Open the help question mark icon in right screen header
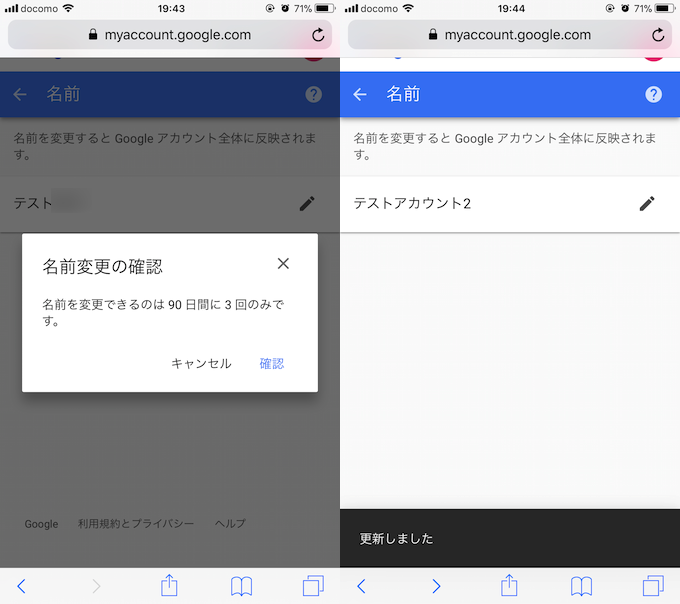The image size is (680, 604). click(x=653, y=95)
